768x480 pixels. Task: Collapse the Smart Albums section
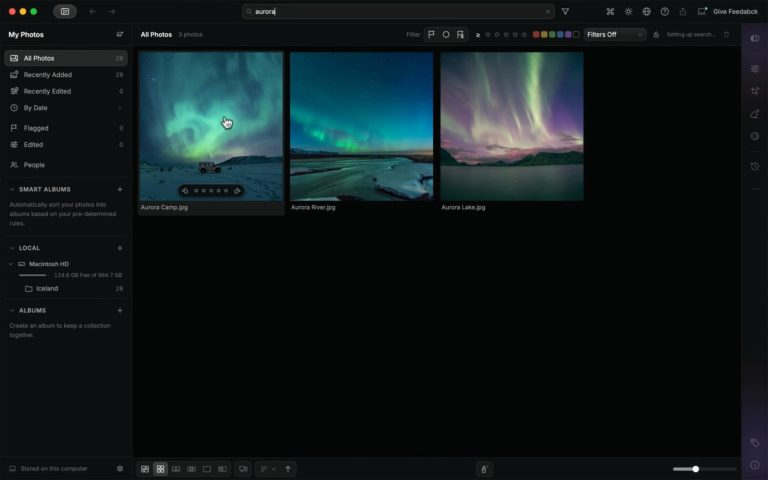12,189
